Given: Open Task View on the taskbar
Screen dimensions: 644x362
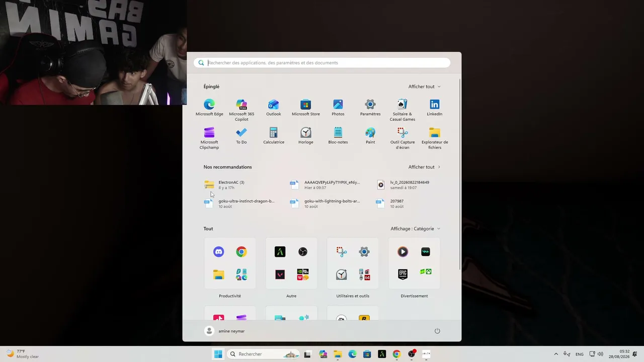Looking at the screenshot, I should click(x=307, y=354).
